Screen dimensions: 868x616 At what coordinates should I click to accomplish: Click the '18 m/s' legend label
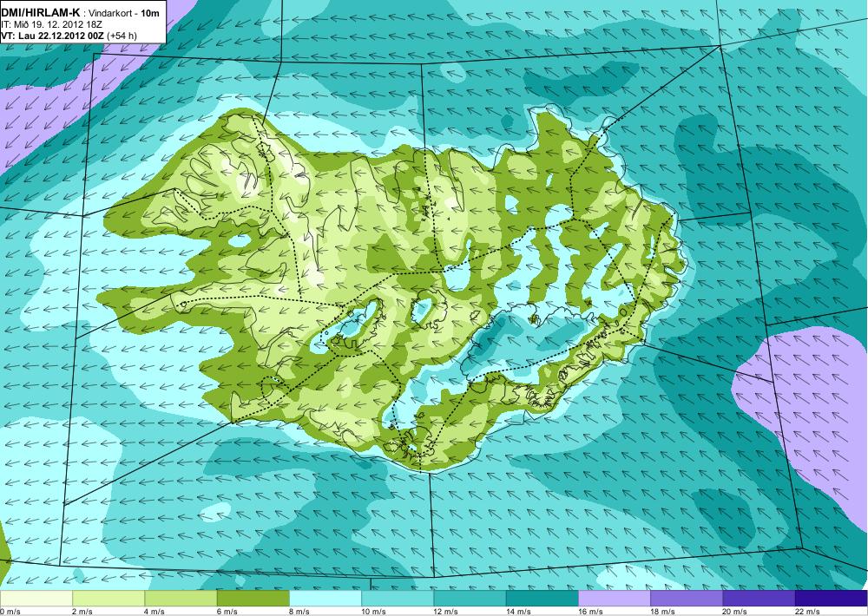[x=662, y=612]
